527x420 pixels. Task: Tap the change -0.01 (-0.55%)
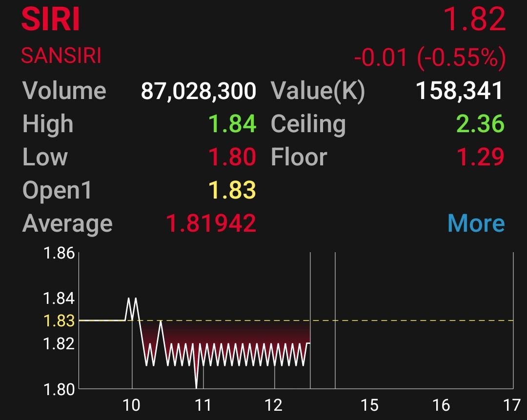point(430,58)
